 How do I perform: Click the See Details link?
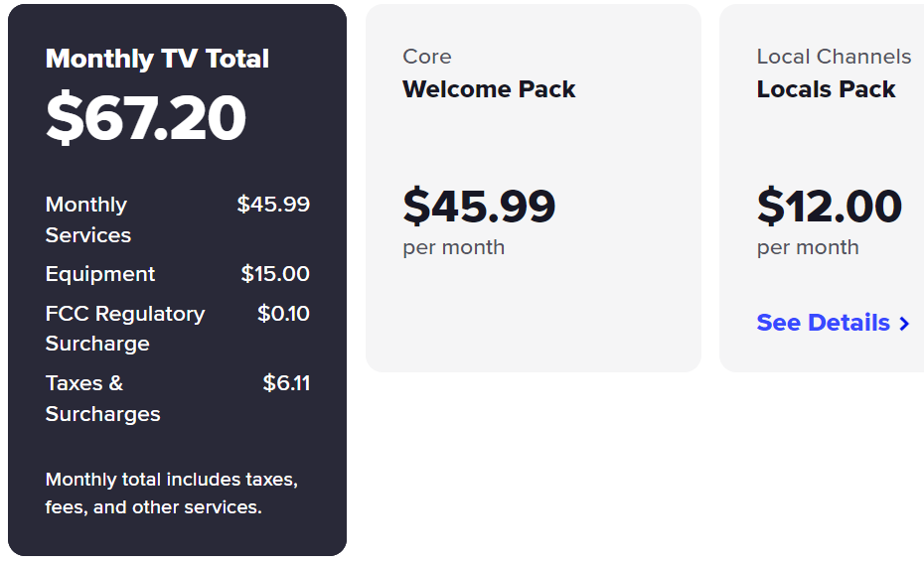[x=823, y=323]
